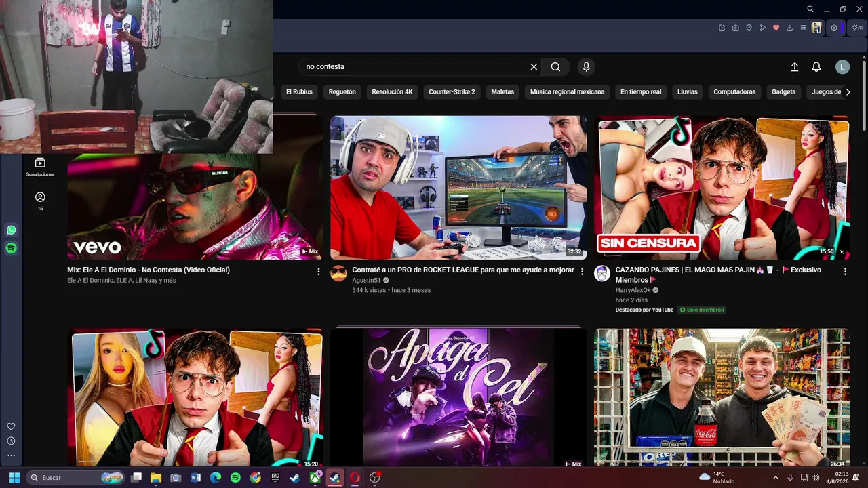
Task: Select the En tiempo real filter chip
Action: tap(641, 92)
